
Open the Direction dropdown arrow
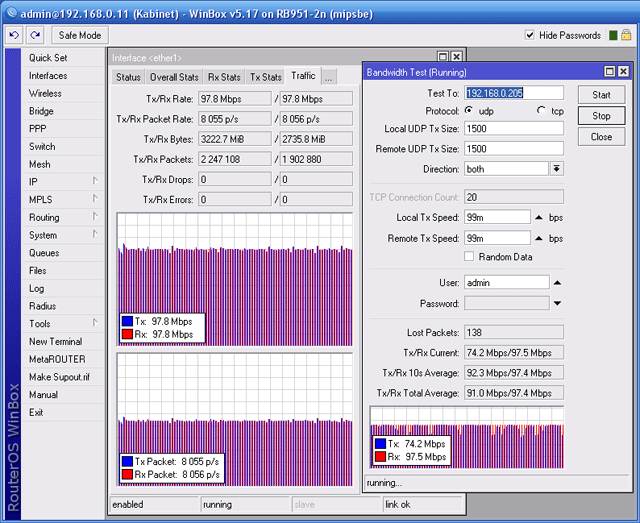(557, 169)
